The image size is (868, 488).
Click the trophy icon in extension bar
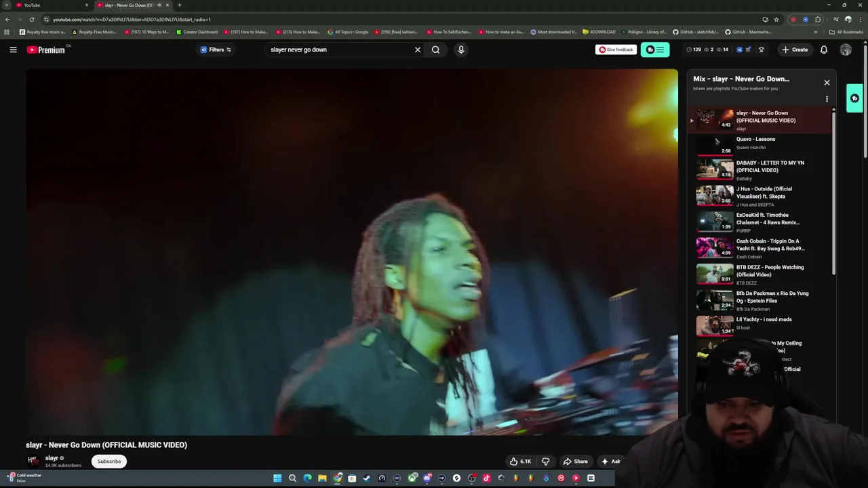click(762, 49)
